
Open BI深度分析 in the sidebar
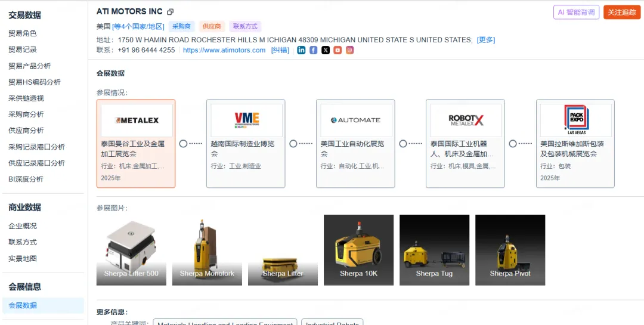point(26,179)
